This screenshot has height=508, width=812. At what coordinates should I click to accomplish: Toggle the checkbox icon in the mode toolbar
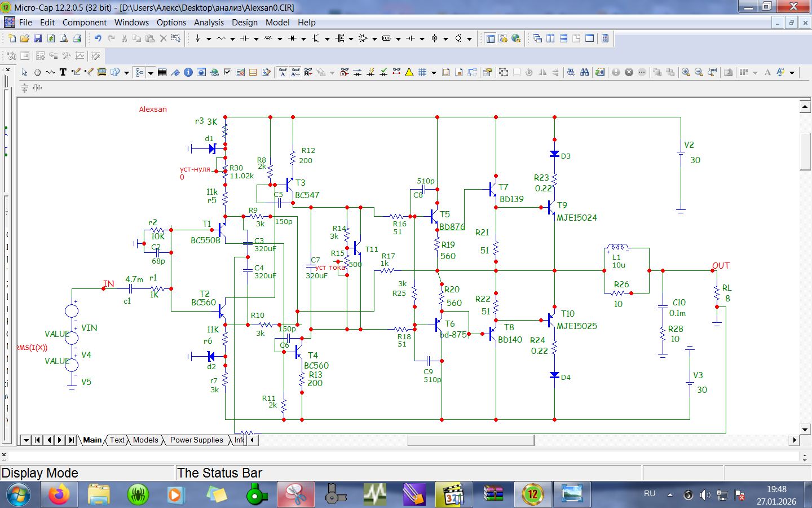227,72
